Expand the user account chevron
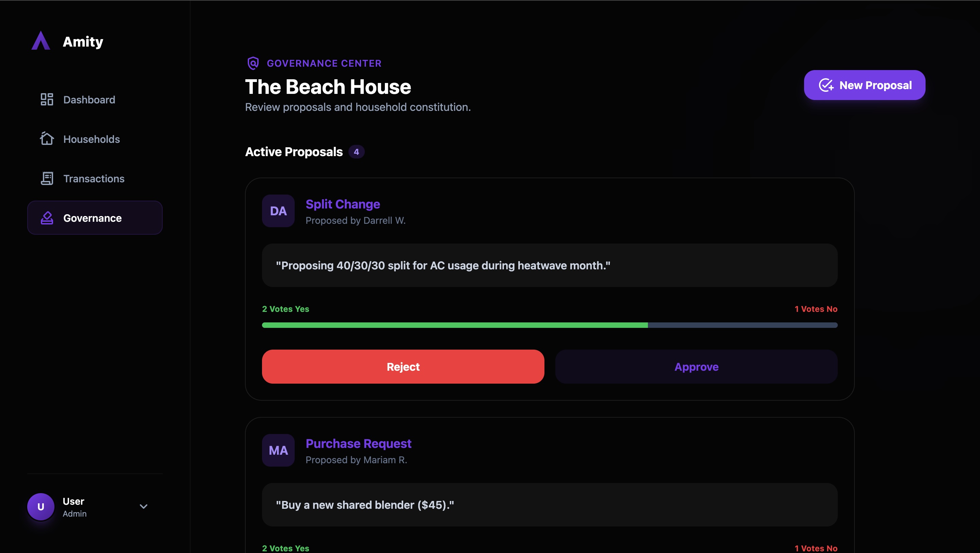This screenshot has width=980, height=553. coord(143,507)
